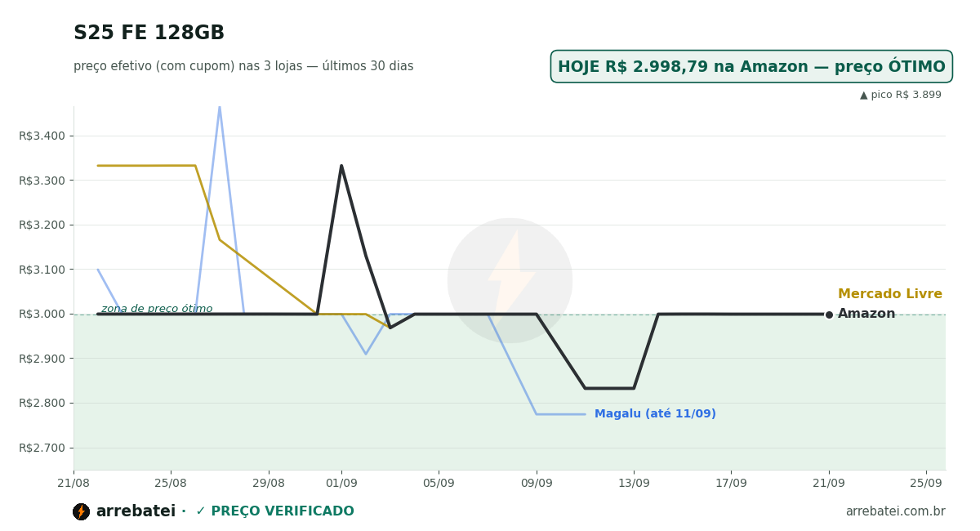Click the "PREÇO VERIFICADO" label
980x531 pixels.
pyautogui.click(x=274, y=511)
